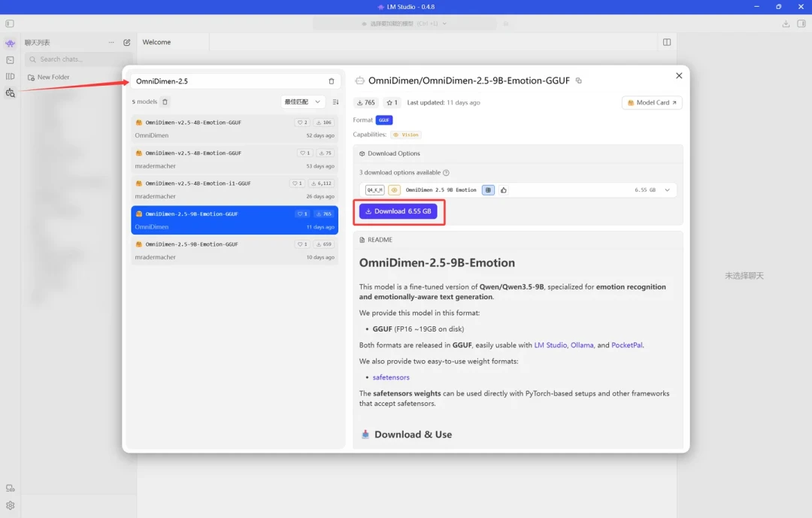
Task: Click New Folder in chat list
Action: (49, 77)
